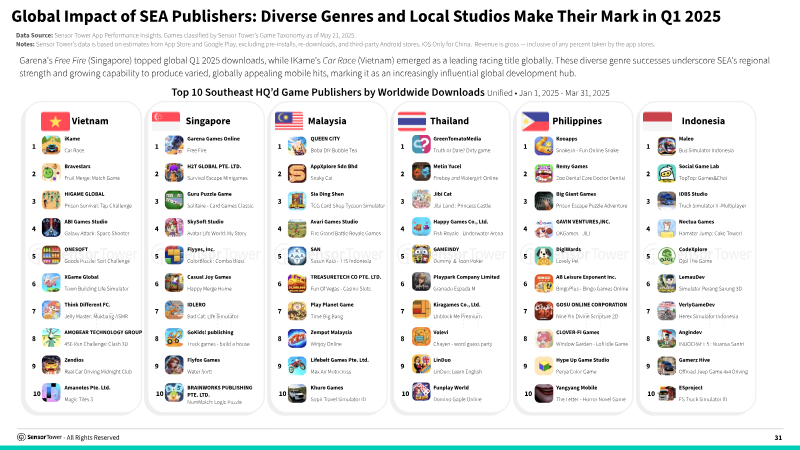Click the Garena Free Fire app icon
The width and height of the screenshot is (800, 450).
click(174, 145)
